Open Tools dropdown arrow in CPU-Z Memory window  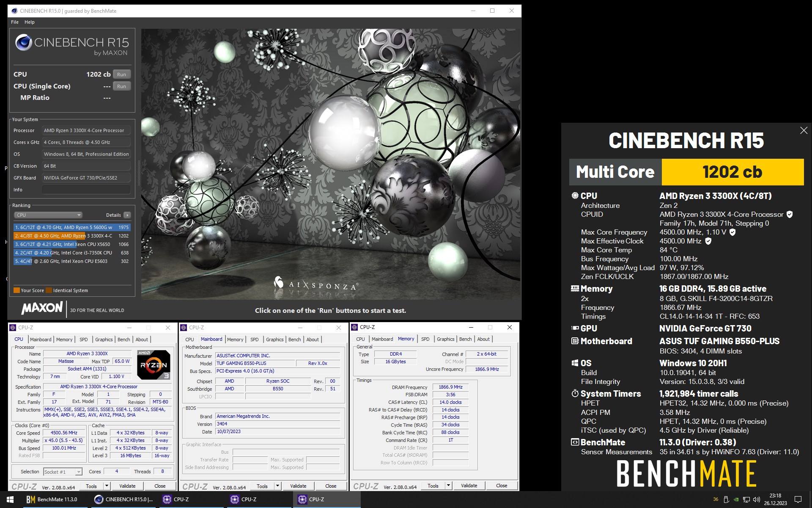tap(449, 486)
